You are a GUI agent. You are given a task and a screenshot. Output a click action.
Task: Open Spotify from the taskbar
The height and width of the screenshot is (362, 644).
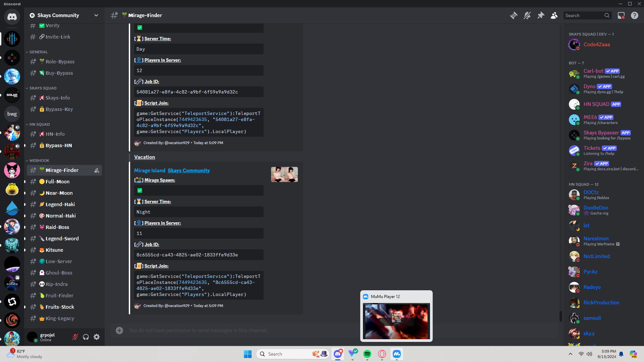(367, 354)
